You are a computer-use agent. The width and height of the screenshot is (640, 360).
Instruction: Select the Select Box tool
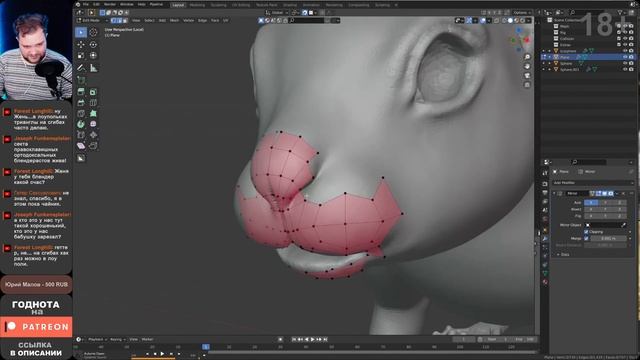[x=81, y=32]
